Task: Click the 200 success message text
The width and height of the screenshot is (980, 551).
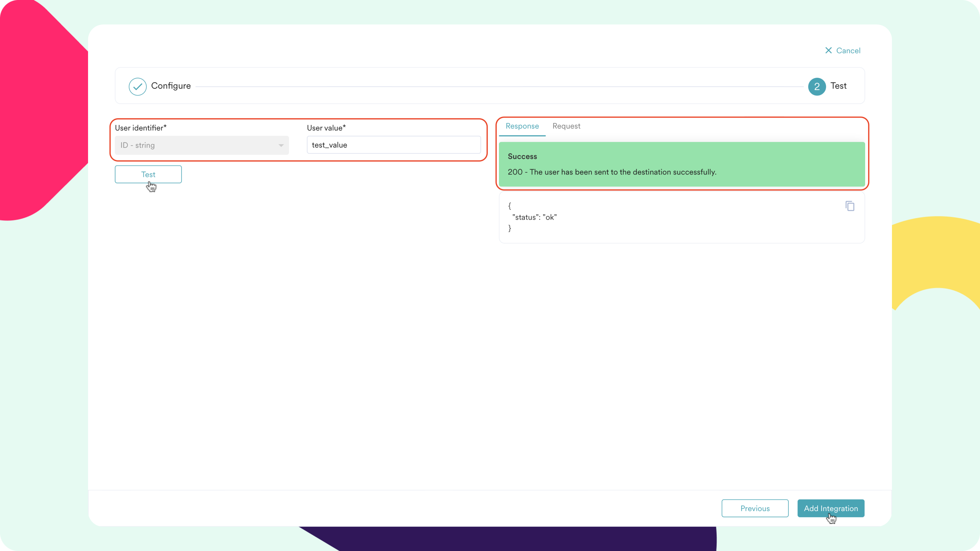Action: pos(612,172)
